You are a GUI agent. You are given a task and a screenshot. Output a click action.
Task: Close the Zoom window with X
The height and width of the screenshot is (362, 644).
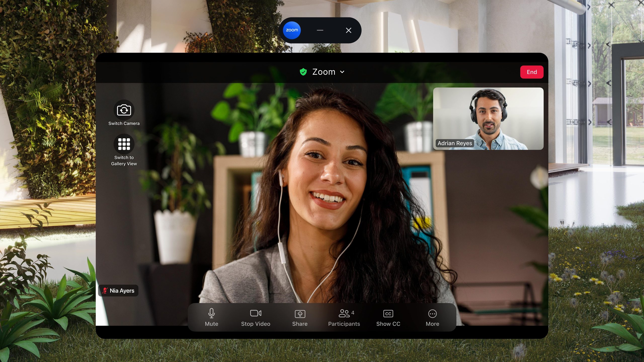tap(348, 30)
